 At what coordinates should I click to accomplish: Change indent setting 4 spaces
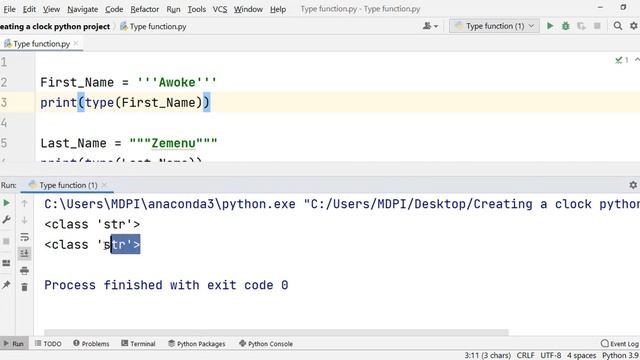click(x=581, y=356)
